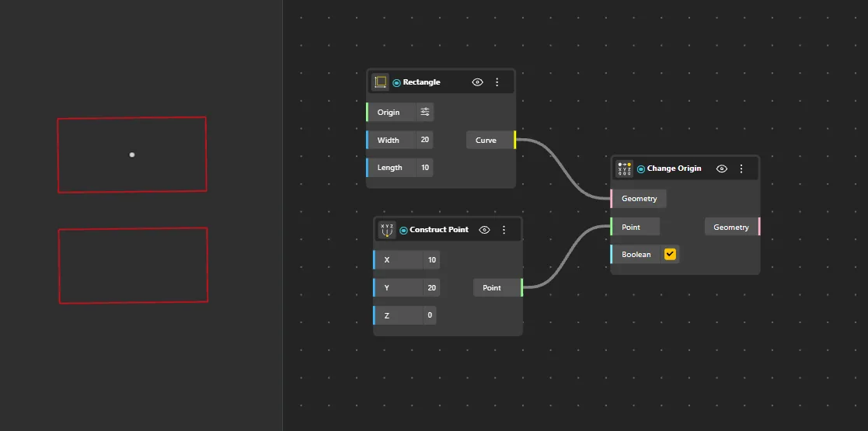Image resolution: width=868 pixels, height=431 pixels.
Task: Select the white point in viewport
Action: pyautogui.click(x=132, y=155)
